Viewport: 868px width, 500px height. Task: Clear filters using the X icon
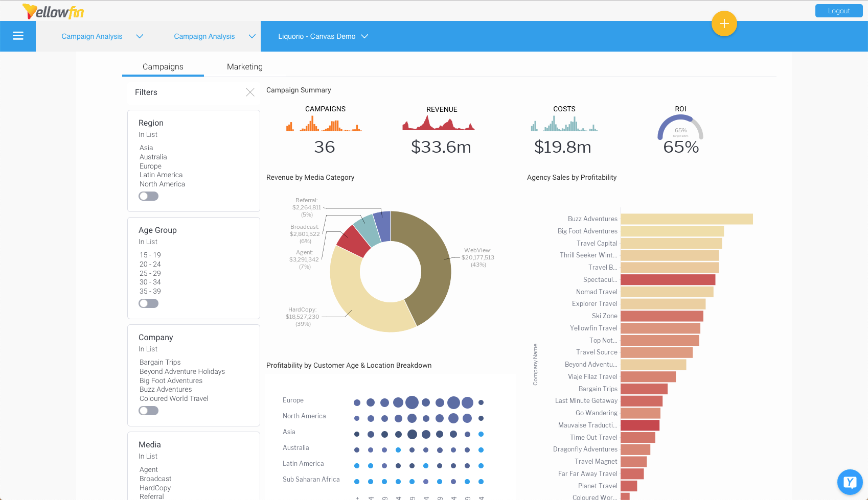250,92
